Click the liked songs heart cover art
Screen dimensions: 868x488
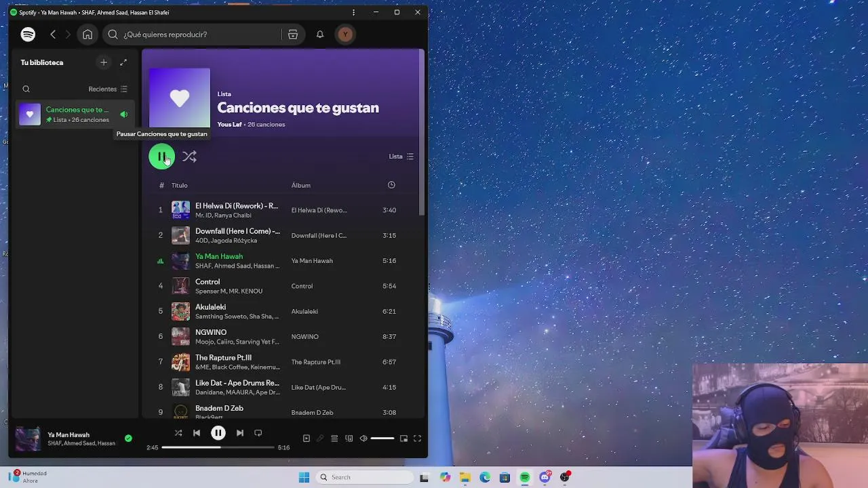point(180,98)
